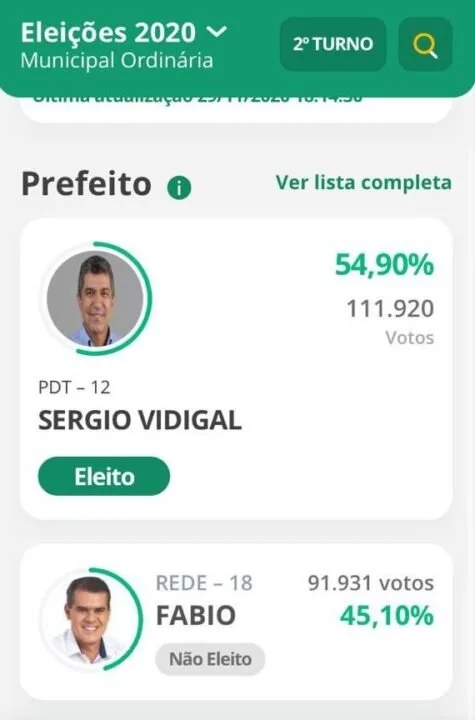
Task: Click the PDT – 12 party label
Action: [74, 388]
